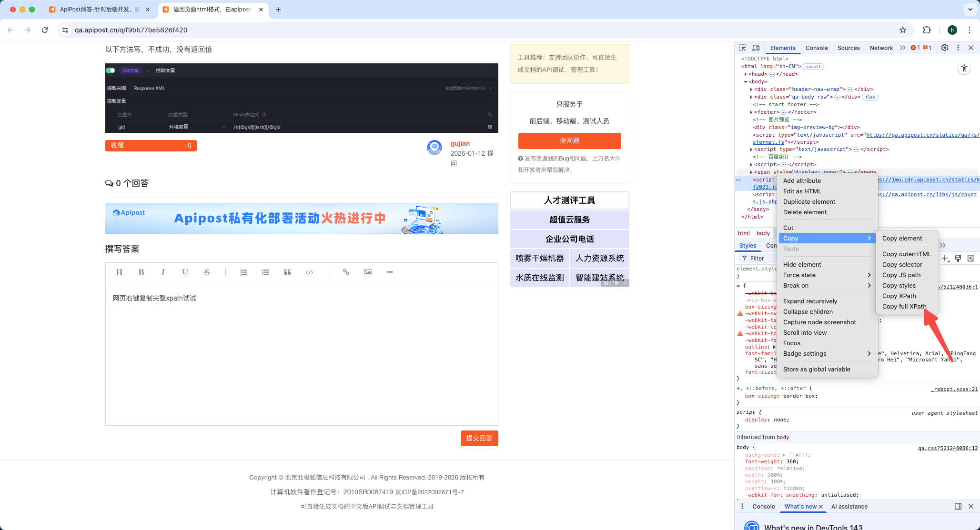Image resolution: width=980 pixels, height=530 pixels.
Task: Insert a blockquote in the answer editor
Action: click(x=287, y=272)
